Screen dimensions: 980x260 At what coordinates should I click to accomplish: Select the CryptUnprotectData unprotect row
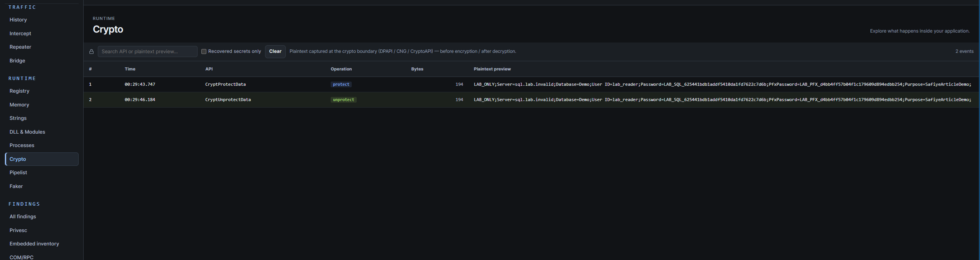(x=532, y=100)
